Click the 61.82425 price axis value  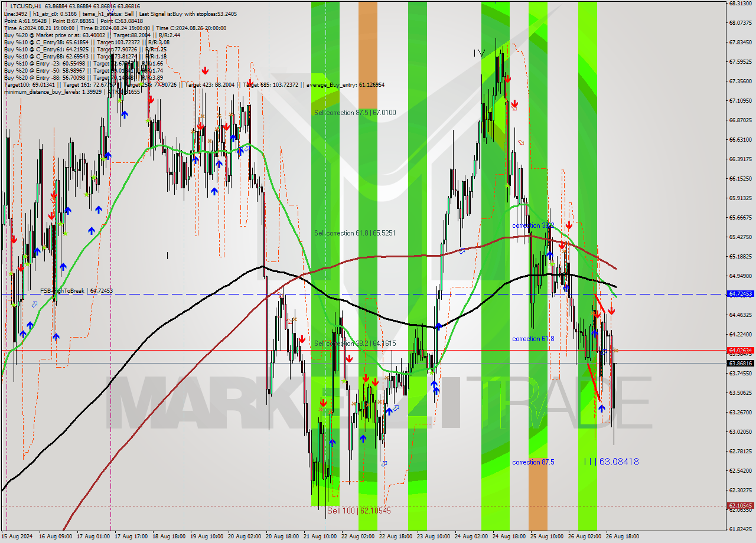pos(741,529)
